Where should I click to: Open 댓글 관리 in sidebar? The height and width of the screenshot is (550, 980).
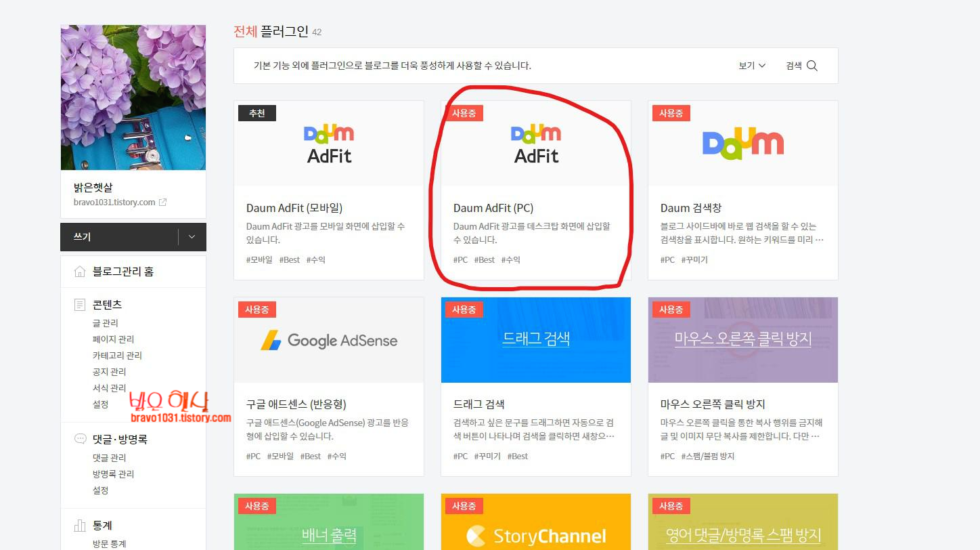coord(110,458)
